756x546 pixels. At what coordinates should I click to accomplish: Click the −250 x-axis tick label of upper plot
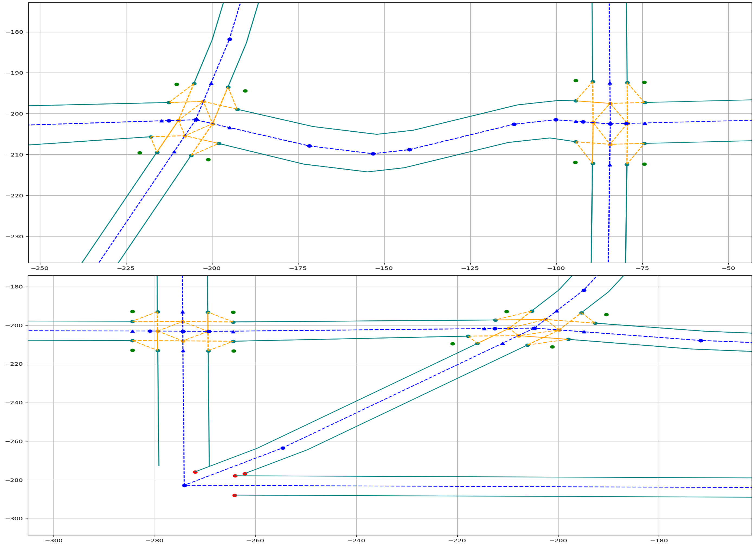coord(40,268)
